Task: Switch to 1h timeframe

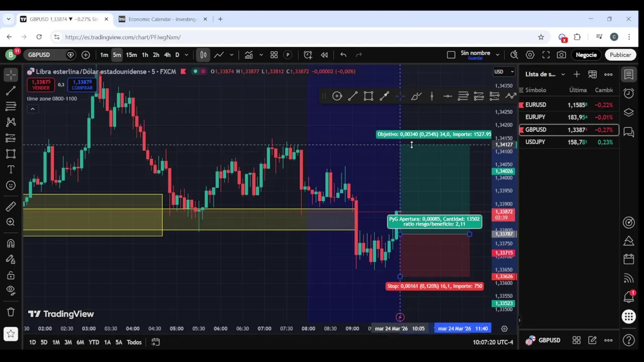Action: [145, 55]
